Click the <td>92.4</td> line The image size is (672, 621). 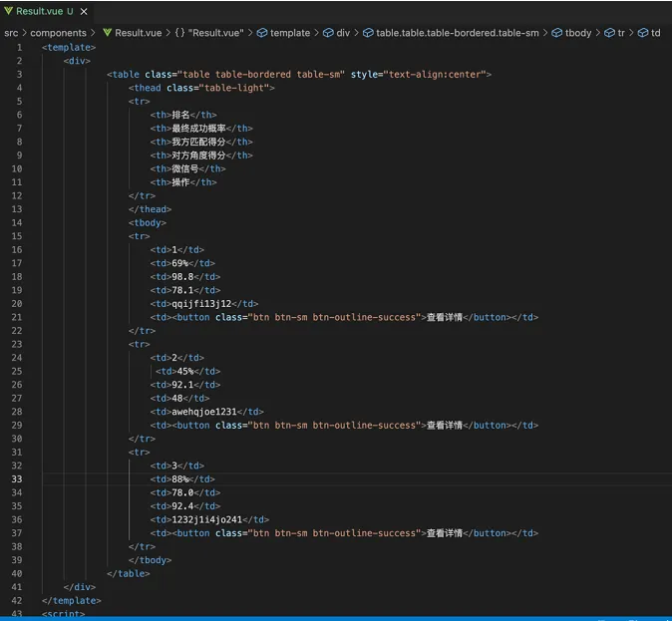185,506
